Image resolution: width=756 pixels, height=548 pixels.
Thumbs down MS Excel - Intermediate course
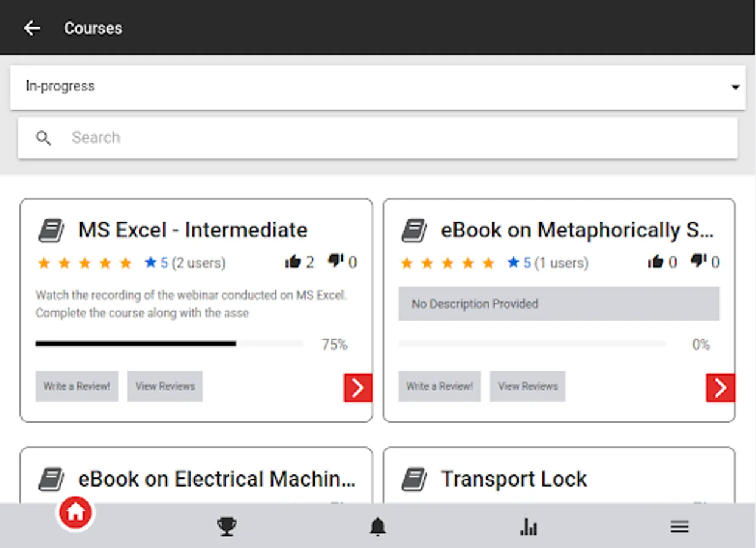pyautogui.click(x=335, y=262)
